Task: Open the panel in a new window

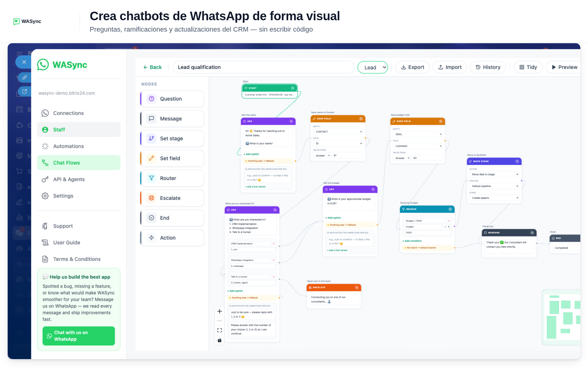Action: 25,91
